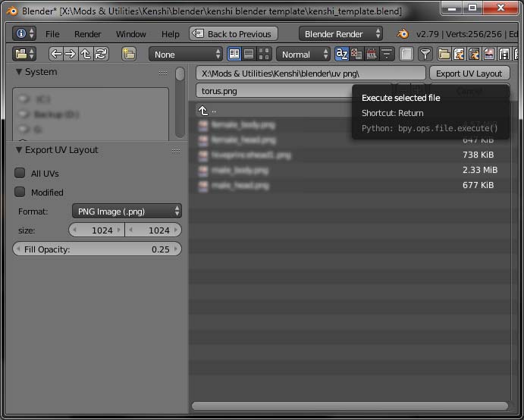Open the Format dropdown PNG Image (.png)
Viewport: 524px width, 420px height.
pyautogui.click(x=127, y=212)
